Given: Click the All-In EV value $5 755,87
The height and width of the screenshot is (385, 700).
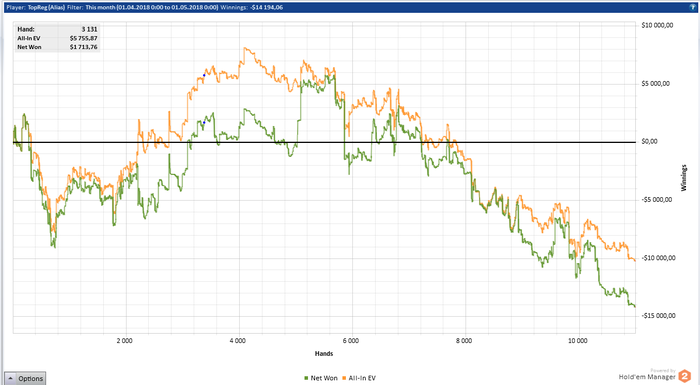Looking at the screenshot, I should click(83, 38).
